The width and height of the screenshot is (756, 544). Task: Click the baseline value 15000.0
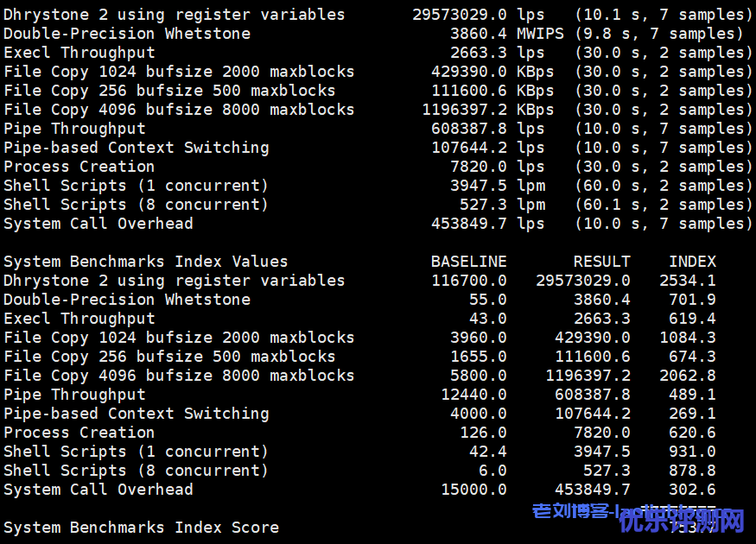tap(473, 490)
